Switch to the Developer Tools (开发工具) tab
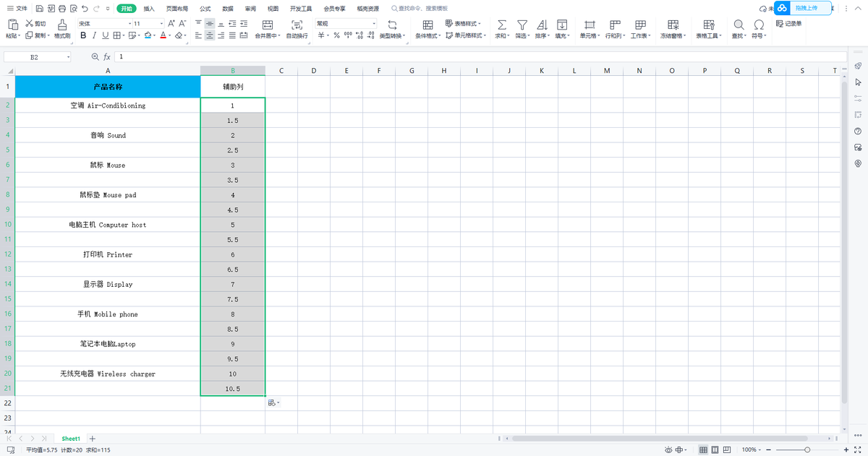This screenshot has height=456, width=868. (x=301, y=9)
